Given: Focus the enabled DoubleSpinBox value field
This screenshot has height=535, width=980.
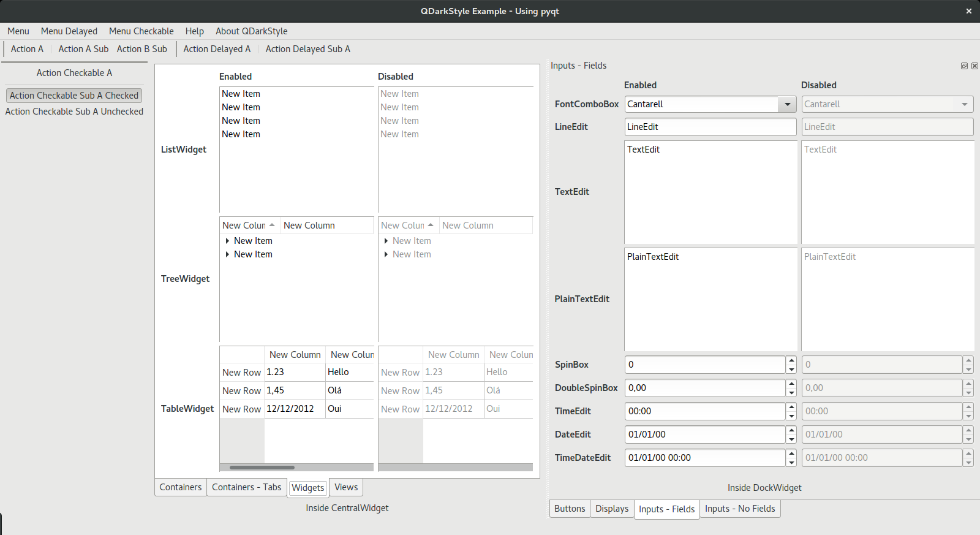Looking at the screenshot, I should coord(705,388).
